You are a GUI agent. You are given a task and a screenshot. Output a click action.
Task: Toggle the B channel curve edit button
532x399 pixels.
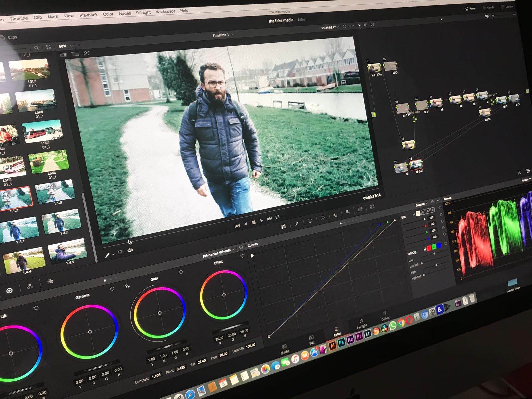pyautogui.click(x=432, y=210)
